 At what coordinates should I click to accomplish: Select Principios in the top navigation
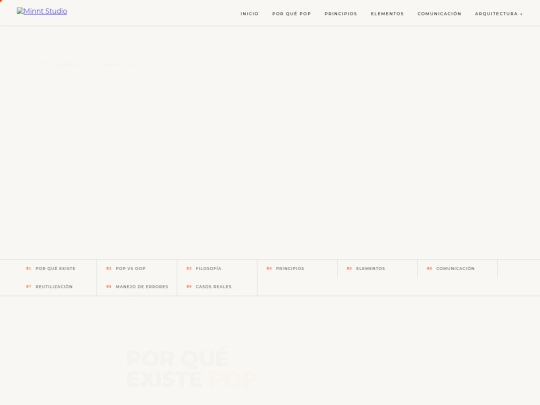[x=341, y=14]
